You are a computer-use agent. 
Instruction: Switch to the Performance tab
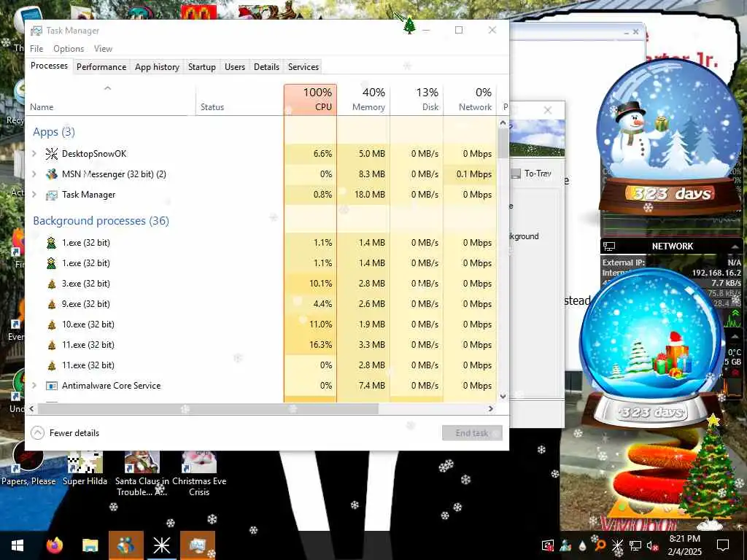(101, 66)
